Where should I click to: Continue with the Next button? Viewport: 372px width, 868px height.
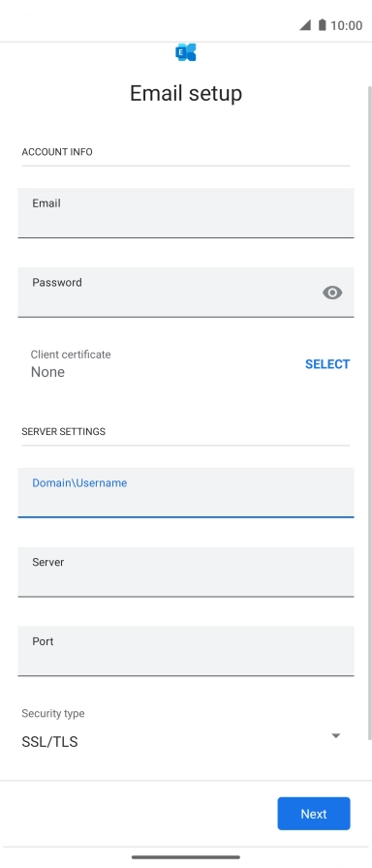[x=314, y=814]
